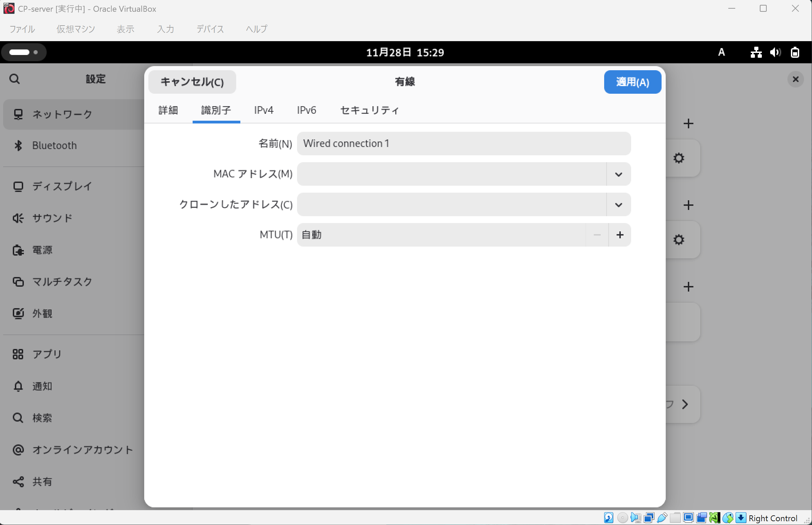Click the キャンセル(C) button

point(192,82)
